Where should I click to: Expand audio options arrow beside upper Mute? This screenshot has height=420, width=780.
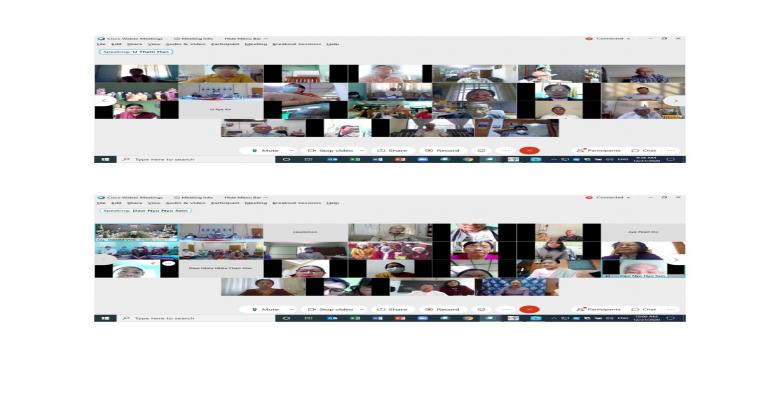coord(291,151)
